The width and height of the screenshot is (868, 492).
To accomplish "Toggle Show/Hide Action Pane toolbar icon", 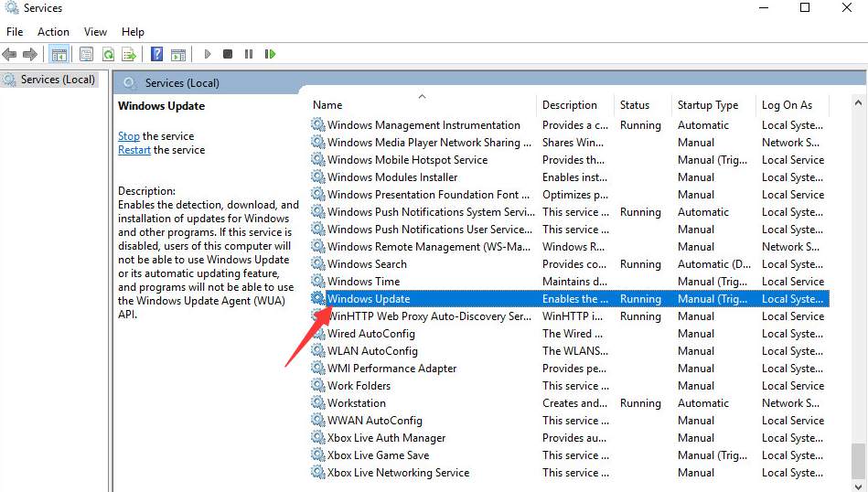I will [x=178, y=54].
